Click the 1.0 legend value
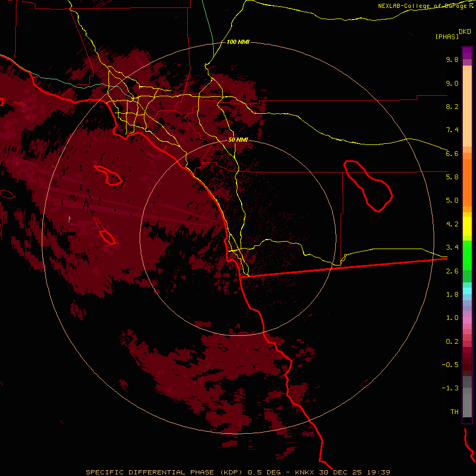 point(452,318)
